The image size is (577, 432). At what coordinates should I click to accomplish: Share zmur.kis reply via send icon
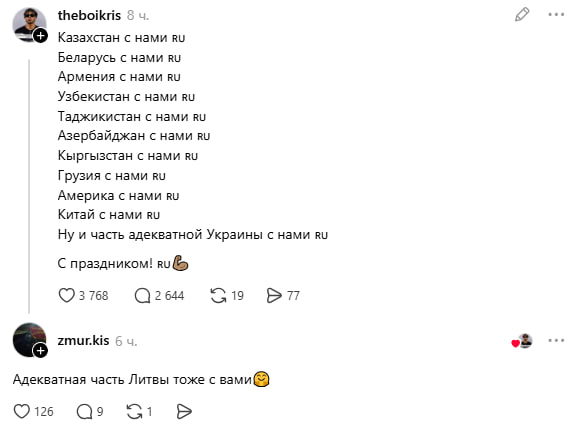pos(184,411)
